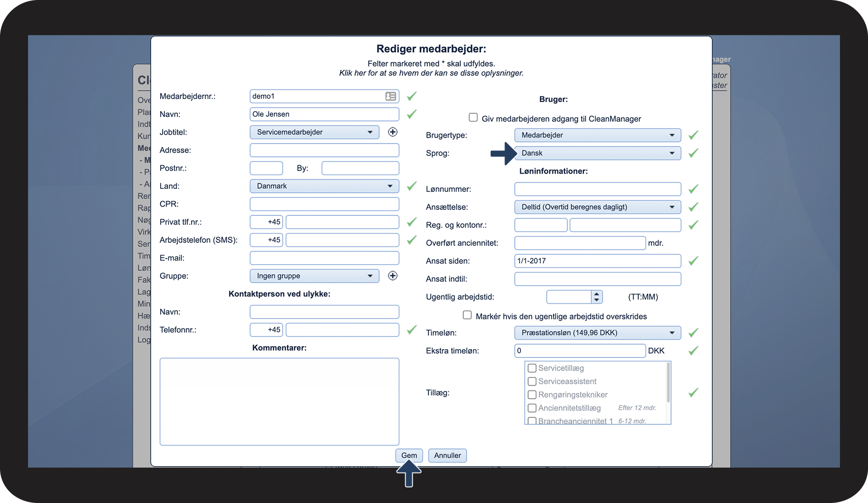Save employee with Gem button
Viewport: 868px width, 503px height.
click(x=409, y=455)
